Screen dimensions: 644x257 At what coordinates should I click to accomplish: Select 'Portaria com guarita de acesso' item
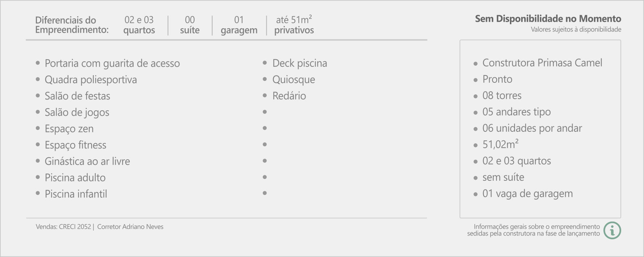pos(112,63)
